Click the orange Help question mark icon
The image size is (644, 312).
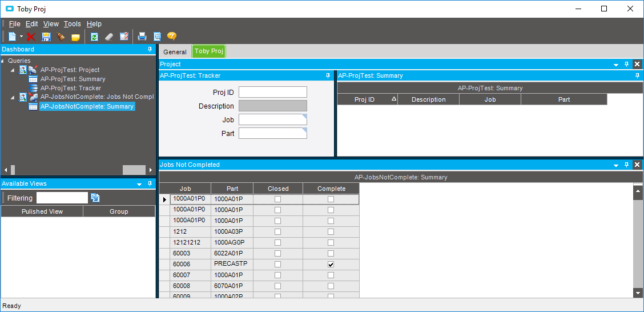tap(172, 37)
